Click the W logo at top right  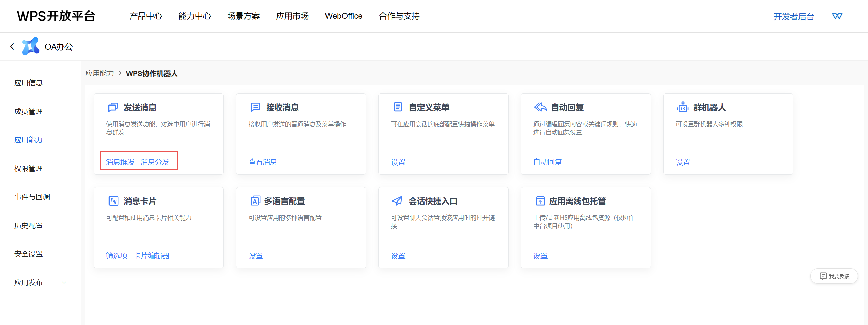click(837, 16)
